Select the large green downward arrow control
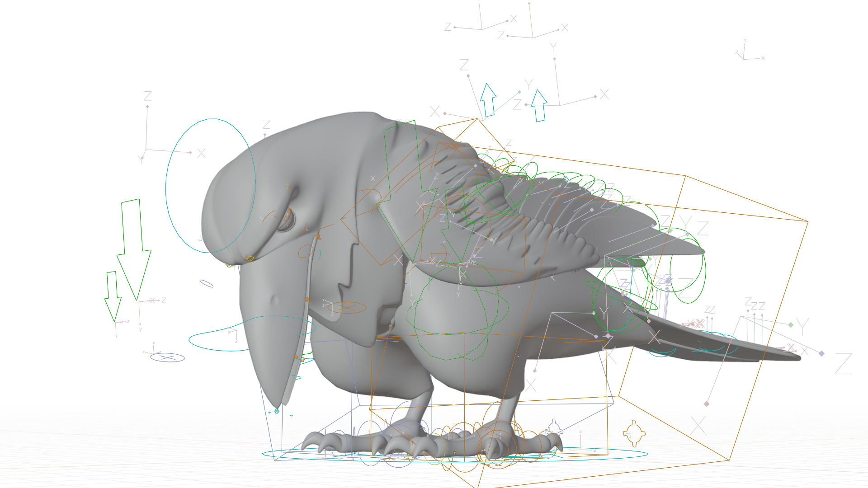 (x=134, y=249)
